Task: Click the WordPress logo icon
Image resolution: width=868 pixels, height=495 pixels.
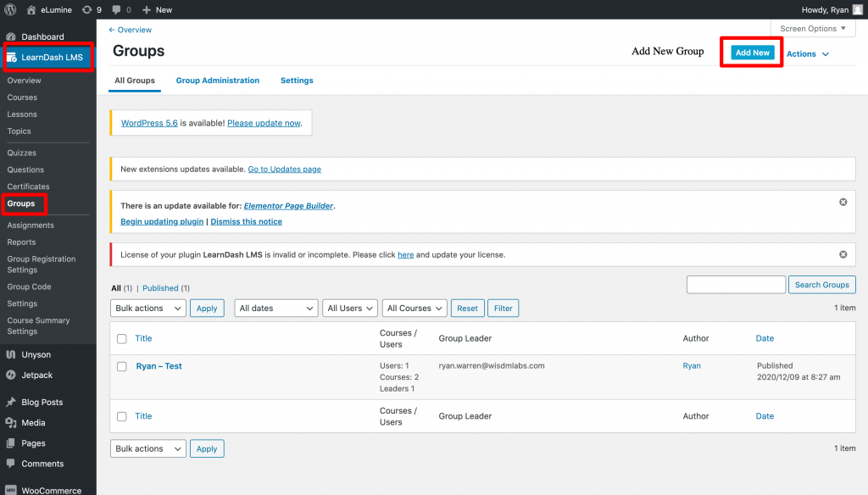Action: pos(10,9)
